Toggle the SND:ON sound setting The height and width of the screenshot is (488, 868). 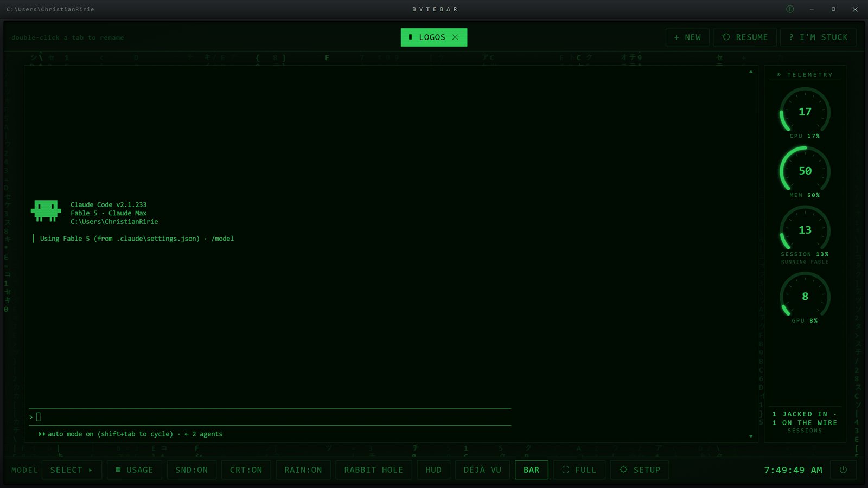pos(192,470)
